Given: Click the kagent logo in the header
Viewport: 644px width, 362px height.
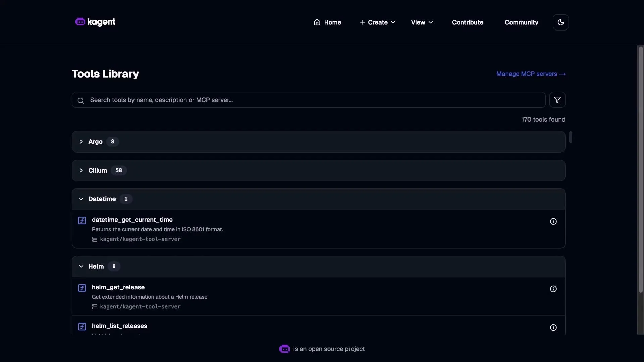Looking at the screenshot, I should 95,22.
